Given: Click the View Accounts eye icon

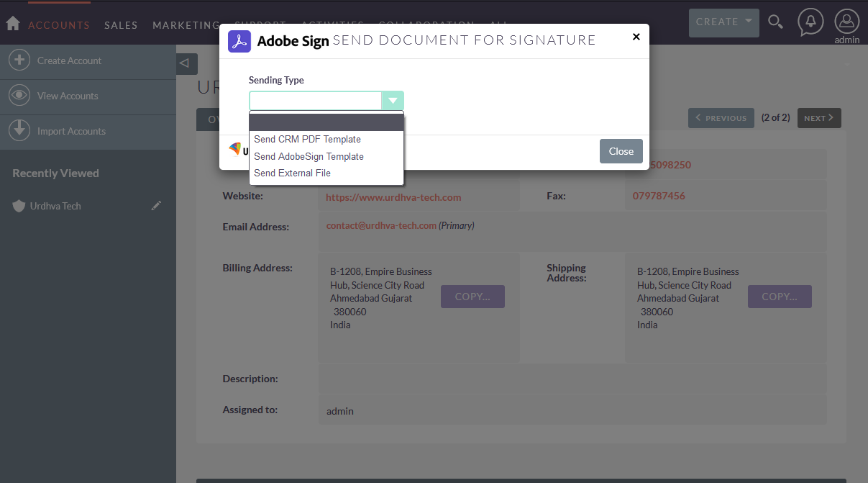Looking at the screenshot, I should (19, 96).
